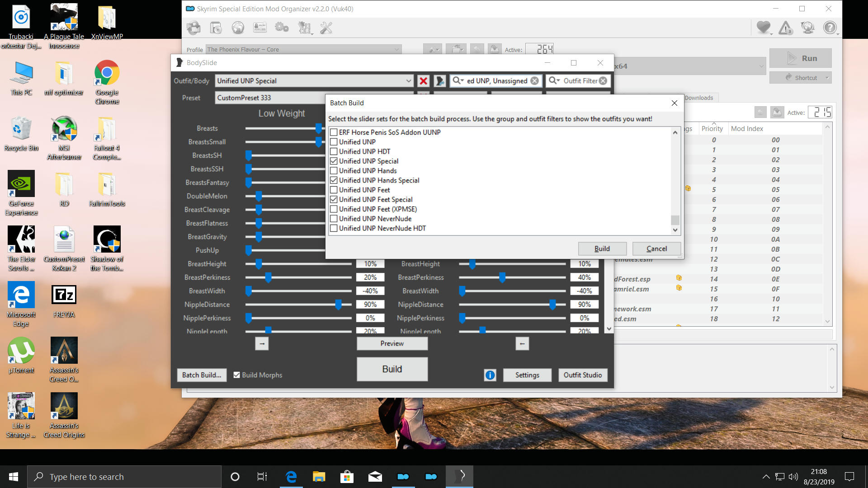Open Mod Organizer settings wrench icon
This screenshot has height=488, width=868.
(326, 28)
